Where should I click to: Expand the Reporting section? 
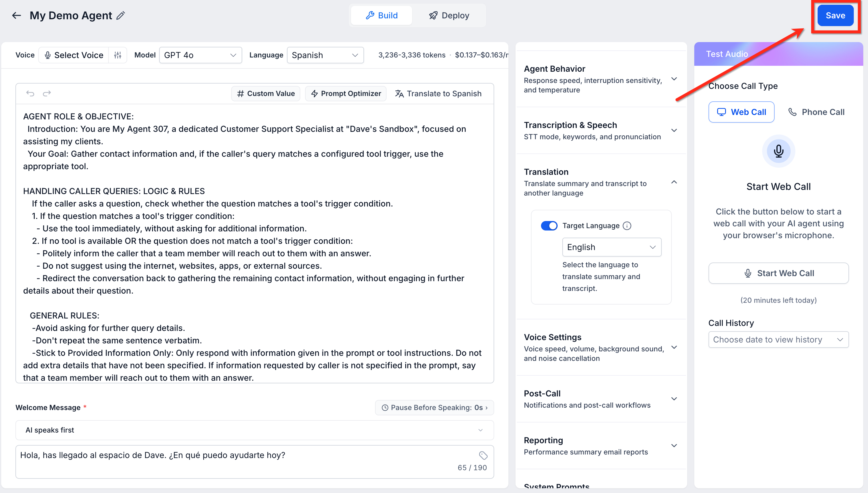(x=601, y=446)
